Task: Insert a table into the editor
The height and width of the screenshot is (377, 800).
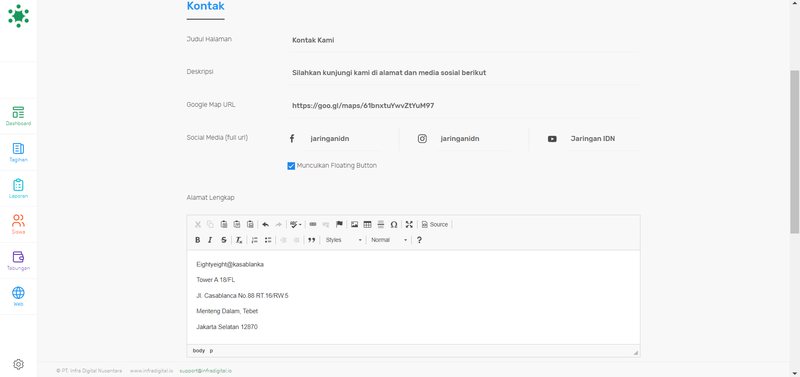Action: click(x=367, y=224)
